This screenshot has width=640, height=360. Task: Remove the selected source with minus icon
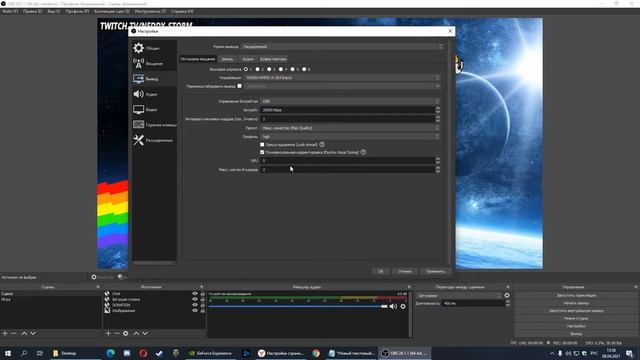pyautogui.click(x=117, y=333)
